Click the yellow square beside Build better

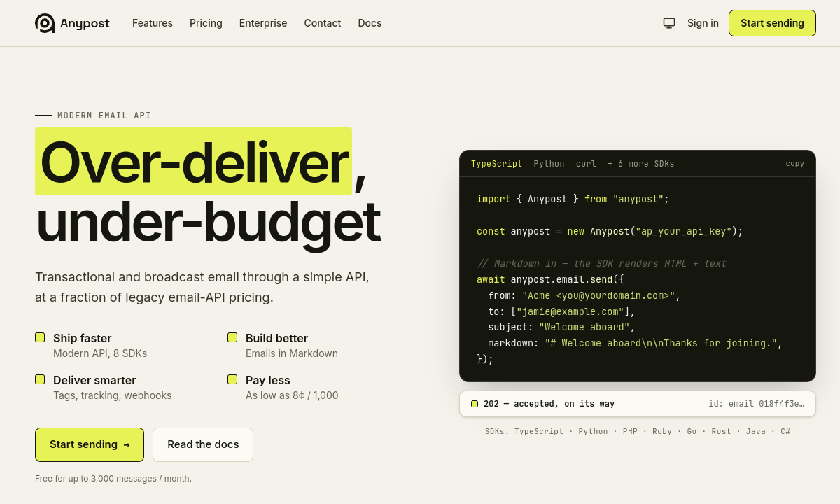click(x=232, y=337)
